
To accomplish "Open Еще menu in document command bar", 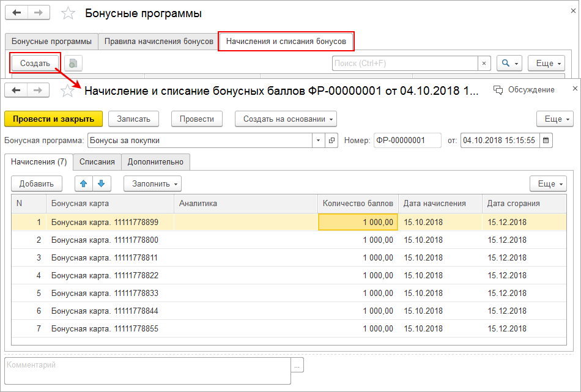I will point(555,119).
